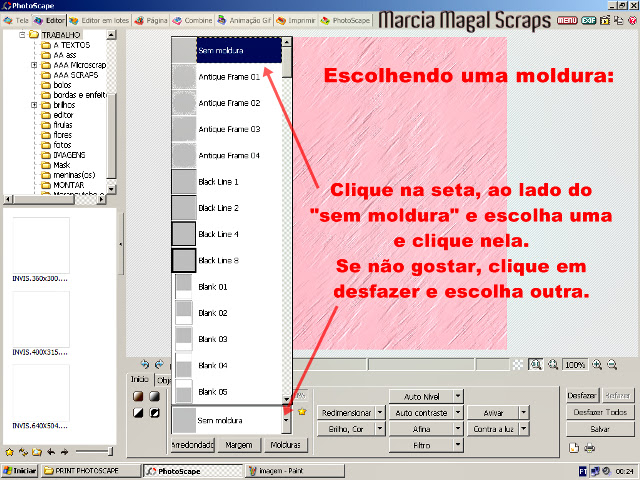Viewport: 640px width, 480px height.
Task: Apply black and white diagonal icon
Action: tap(138, 413)
